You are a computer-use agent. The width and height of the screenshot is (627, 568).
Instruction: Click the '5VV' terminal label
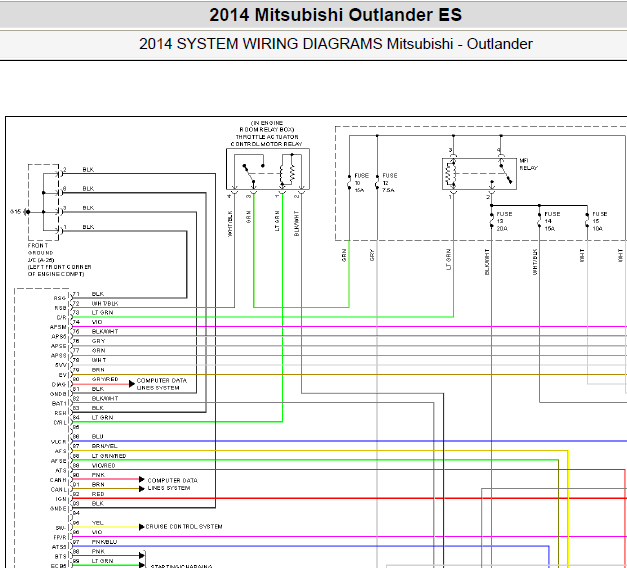pyautogui.click(x=60, y=365)
